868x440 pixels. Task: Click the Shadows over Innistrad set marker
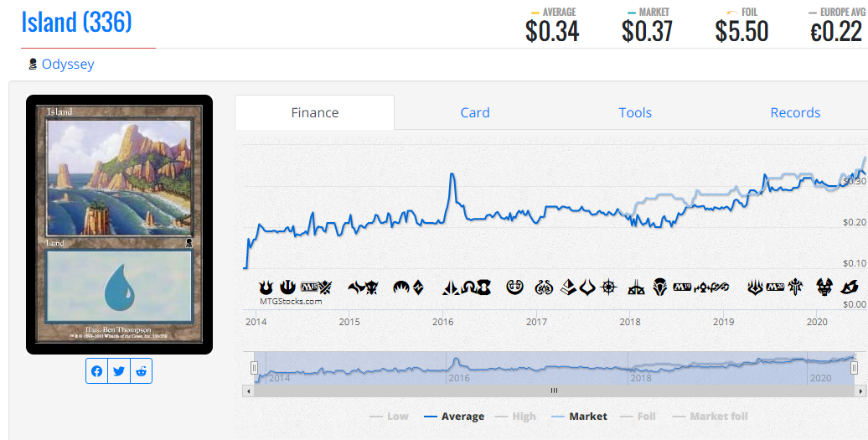tap(469, 287)
